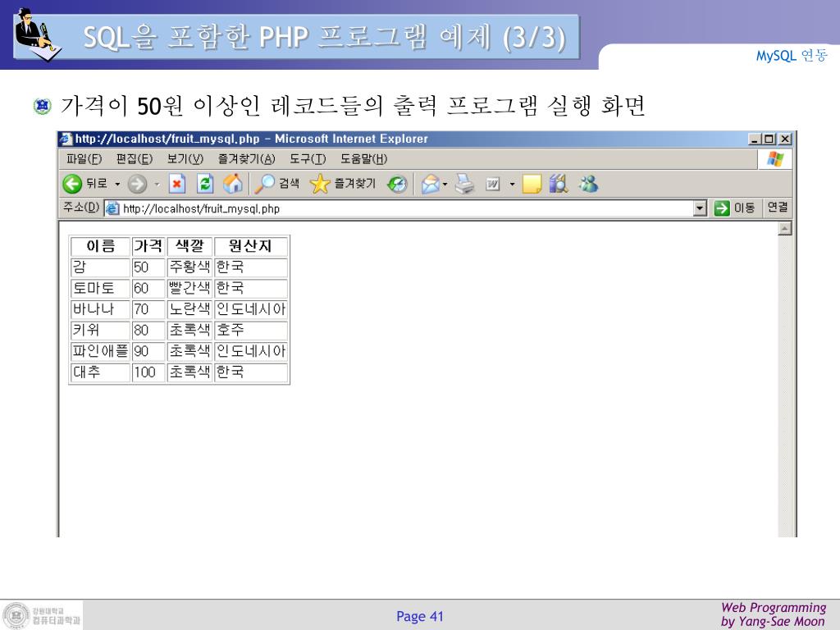
Task: Open the 즐겨찾기(A) menu
Action: coord(246,159)
